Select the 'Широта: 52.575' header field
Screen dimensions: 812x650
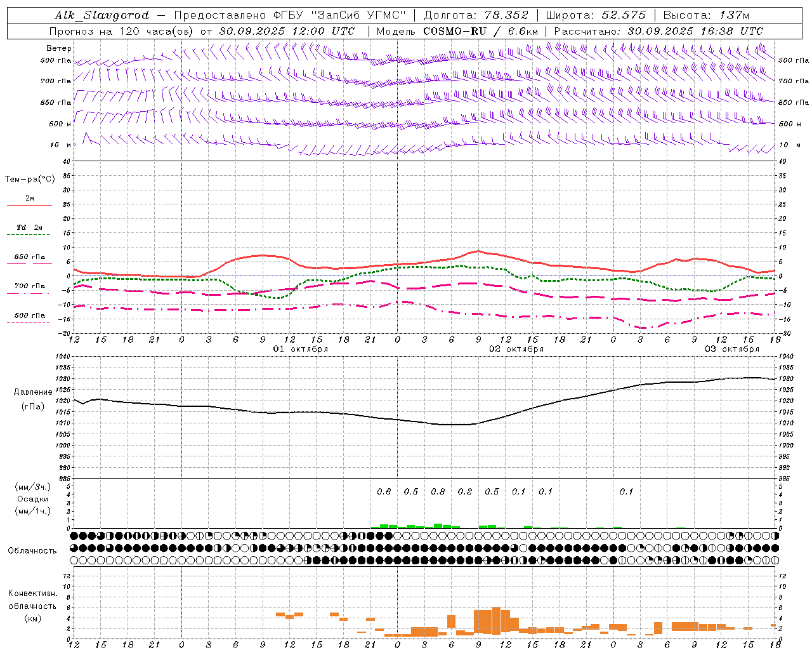pos(596,15)
